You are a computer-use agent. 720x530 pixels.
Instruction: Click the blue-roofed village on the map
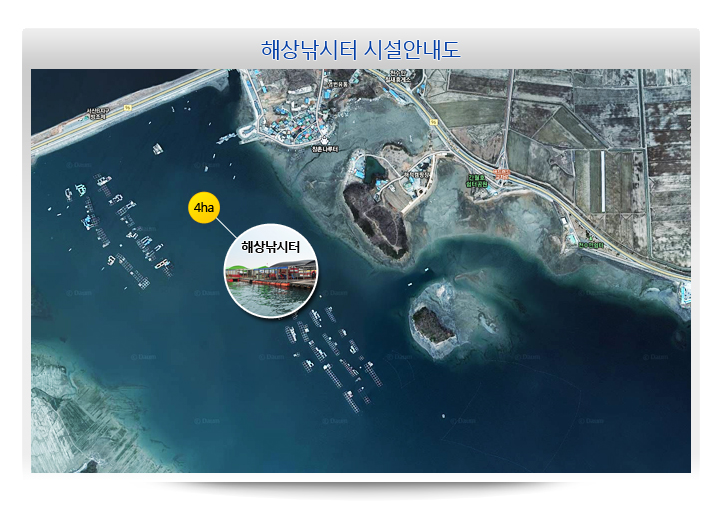click(290, 112)
